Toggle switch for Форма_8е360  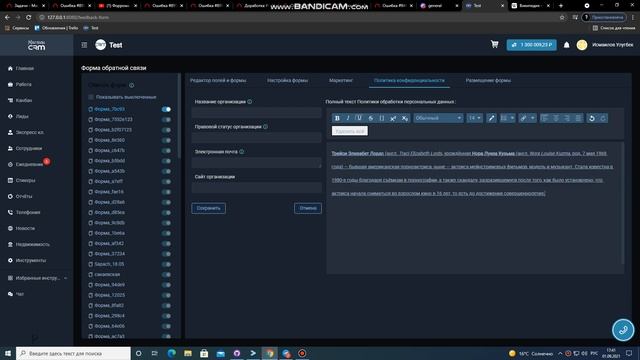point(166,140)
